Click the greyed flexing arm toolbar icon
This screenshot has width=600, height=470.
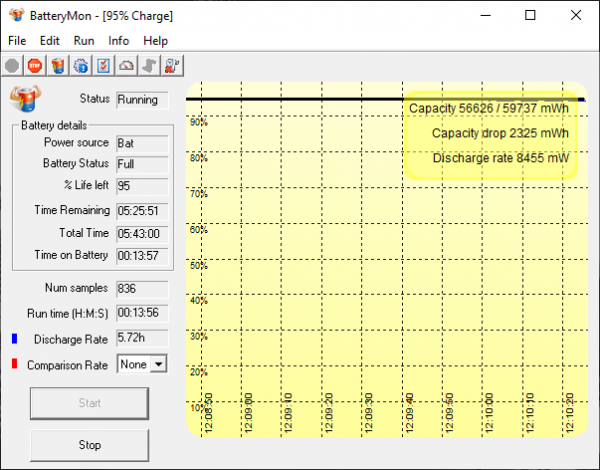(149, 66)
